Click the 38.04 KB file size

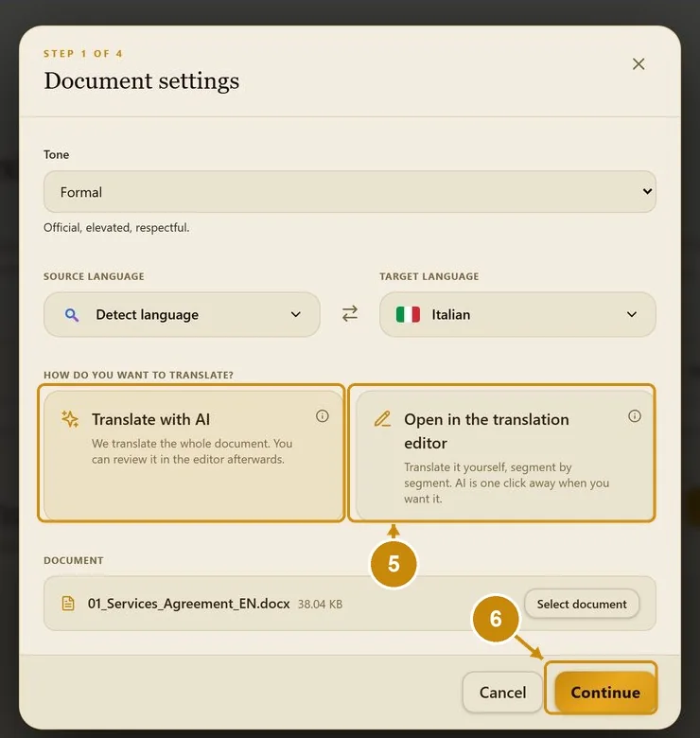point(320,605)
